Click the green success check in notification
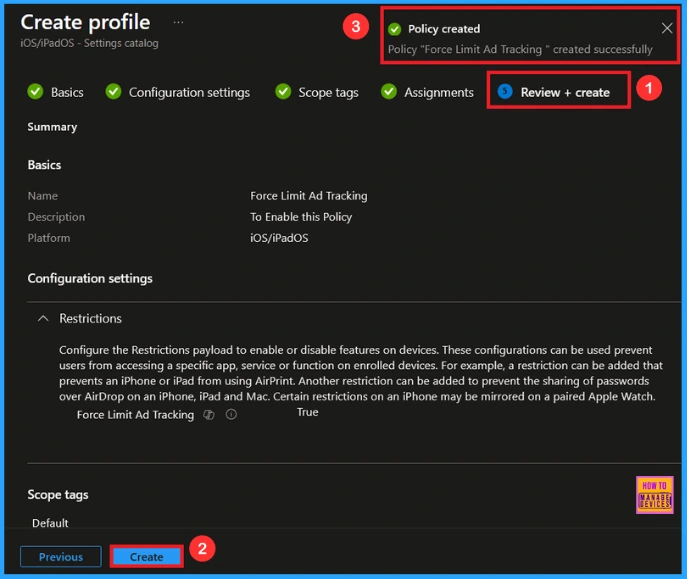Screen dimensions: 687x579 point(394,29)
